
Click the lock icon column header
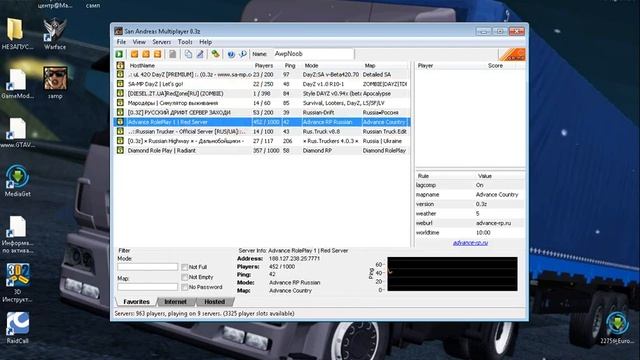[x=120, y=65]
